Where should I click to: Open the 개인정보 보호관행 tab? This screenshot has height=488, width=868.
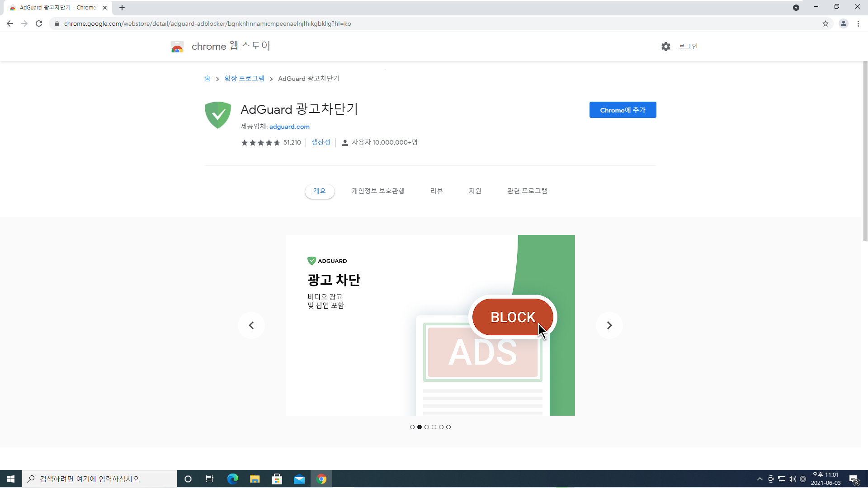[x=378, y=191]
